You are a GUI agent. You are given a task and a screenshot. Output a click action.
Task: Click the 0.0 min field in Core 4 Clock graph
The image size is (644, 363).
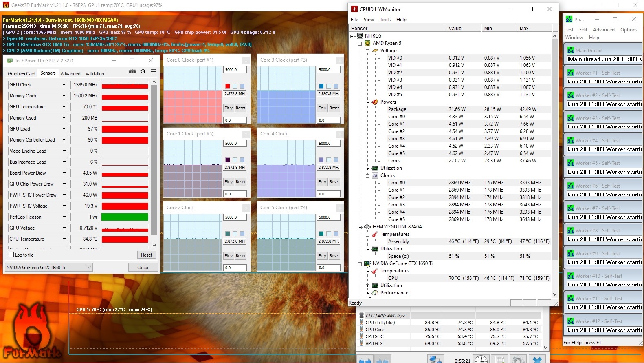[x=329, y=194]
